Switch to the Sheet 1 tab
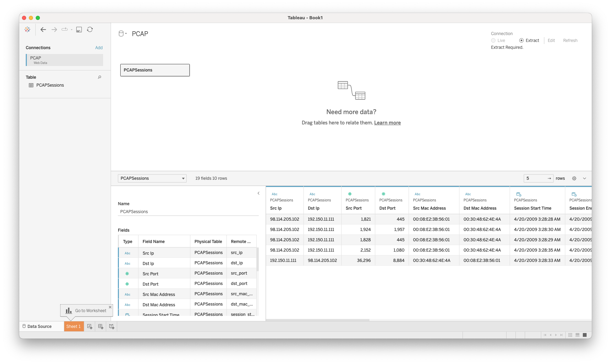The height and width of the screenshot is (364, 611). coord(74,327)
